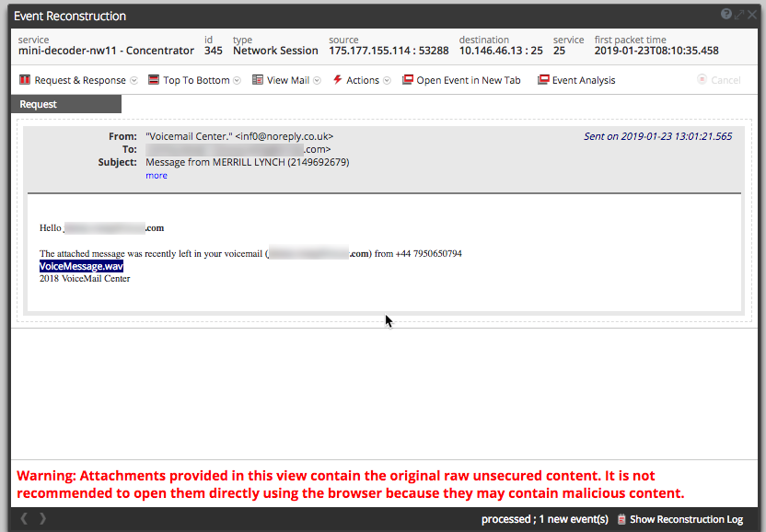
Task: Go to the previous event arrow
Action: pos(24,518)
